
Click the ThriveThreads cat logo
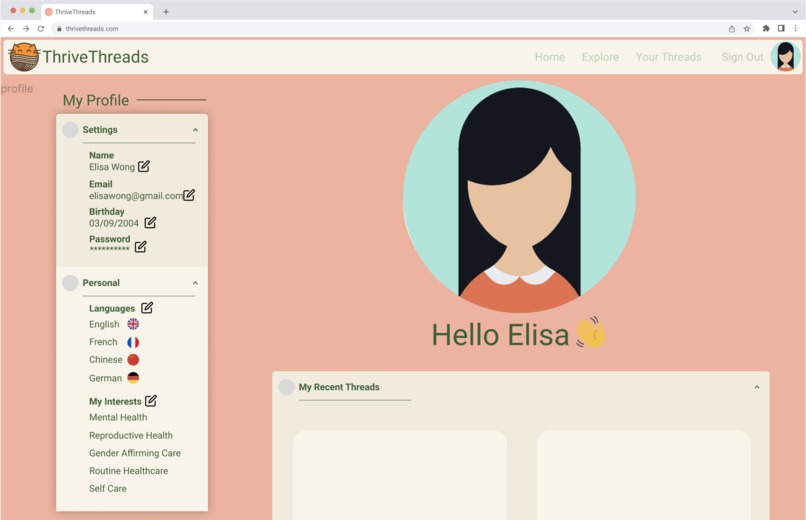[24, 57]
